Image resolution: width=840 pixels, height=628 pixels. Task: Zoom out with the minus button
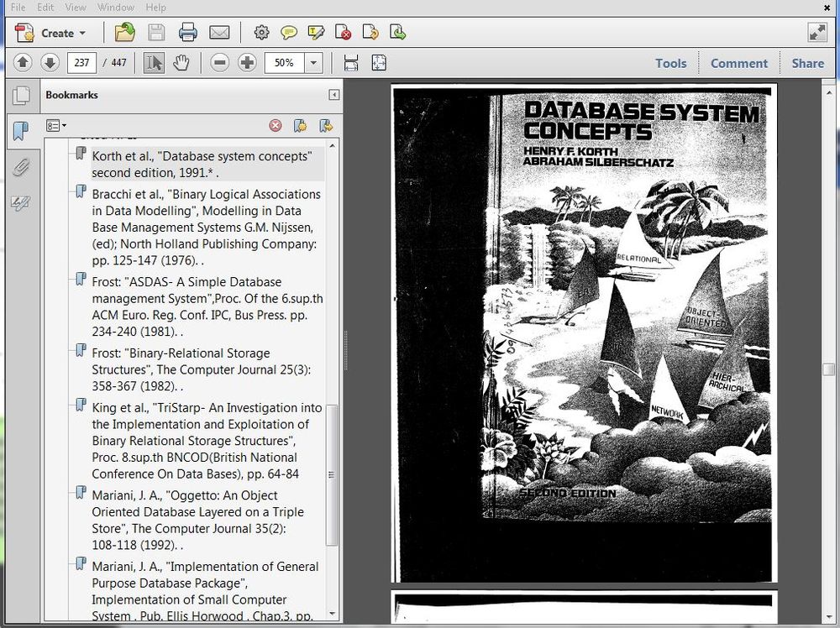(219, 63)
